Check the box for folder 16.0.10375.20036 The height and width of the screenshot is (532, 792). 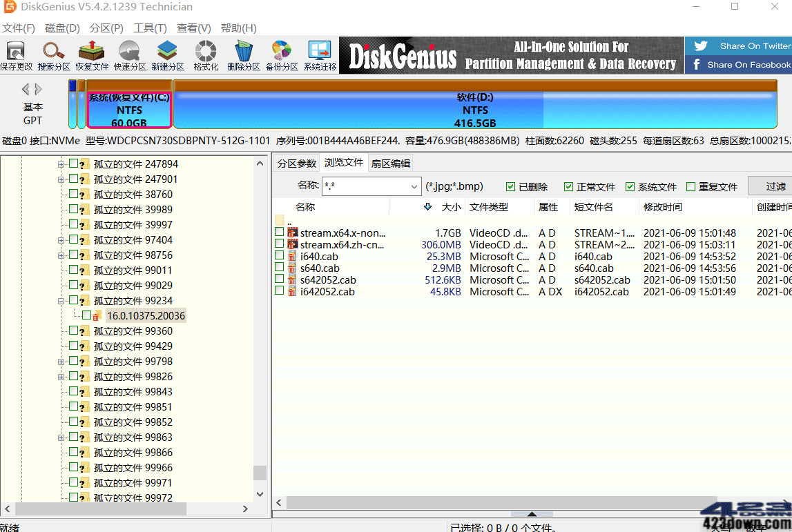[x=87, y=315]
